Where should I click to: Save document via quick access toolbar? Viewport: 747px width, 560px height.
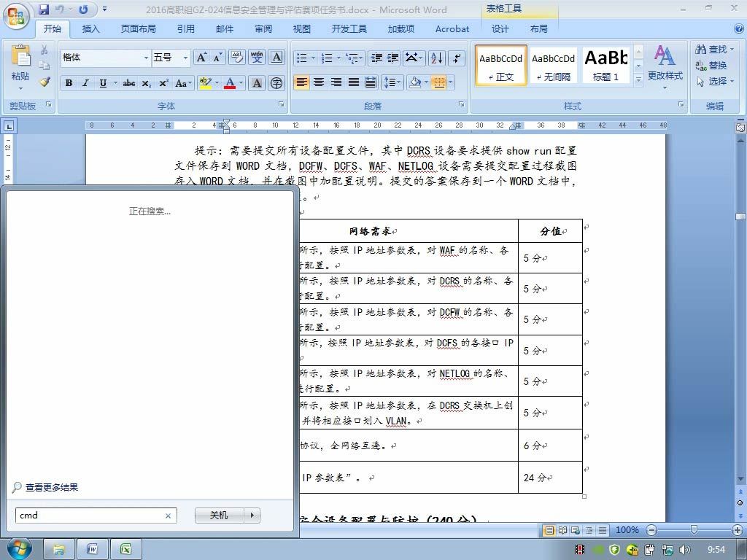click(x=44, y=9)
